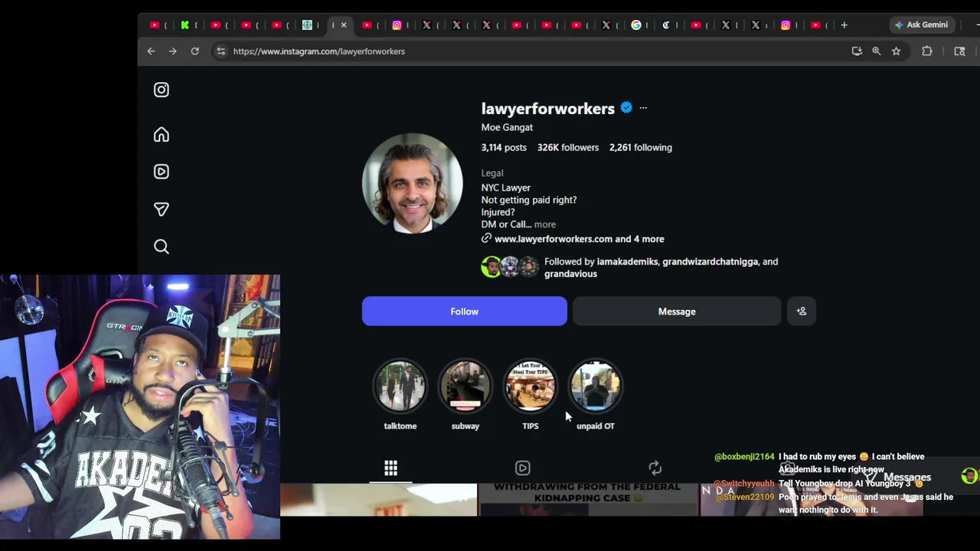Go back in browser
The image size is (980, 551).
point(151,51)
